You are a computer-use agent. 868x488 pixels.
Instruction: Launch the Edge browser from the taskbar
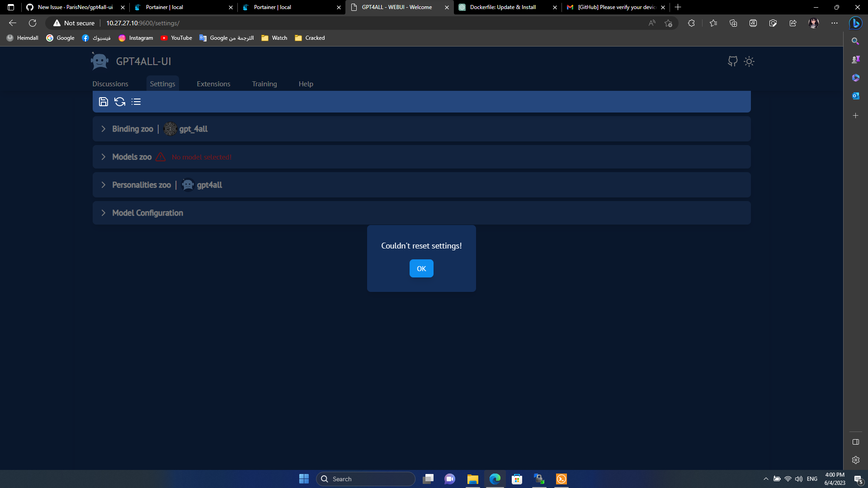tap(495, 479)
